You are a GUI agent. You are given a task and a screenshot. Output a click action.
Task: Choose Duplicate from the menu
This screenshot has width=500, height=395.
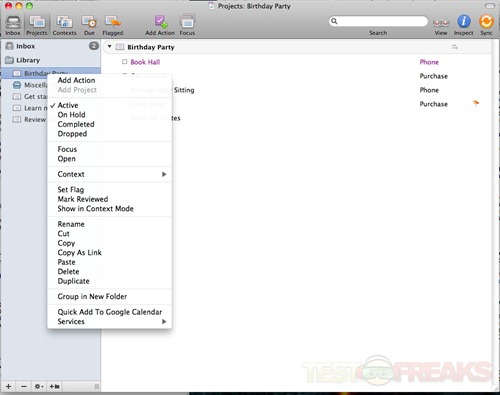[x=73, y=281]
